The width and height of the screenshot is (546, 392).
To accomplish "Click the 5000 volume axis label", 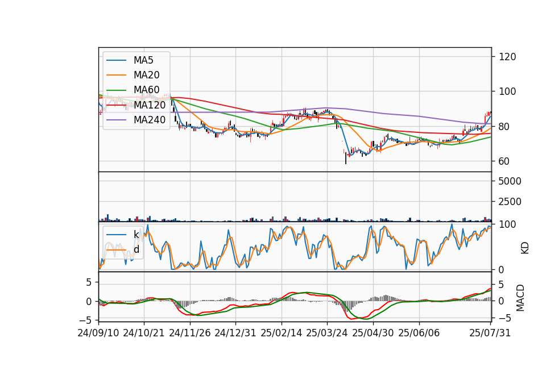I will pos(510,181).
